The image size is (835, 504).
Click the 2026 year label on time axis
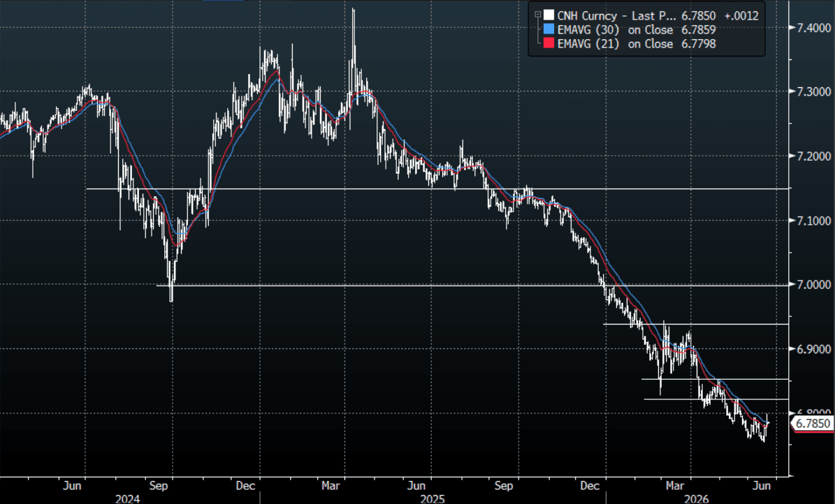pos(697,498)
